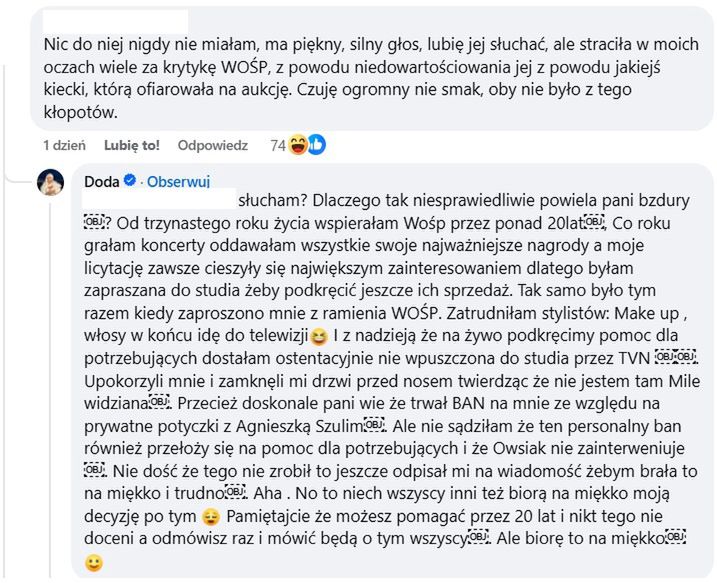Follow Doda via the Obserwuj link
Image resolution: width=717 pixels, height=583 pixels.
click(x=177, y=182)
